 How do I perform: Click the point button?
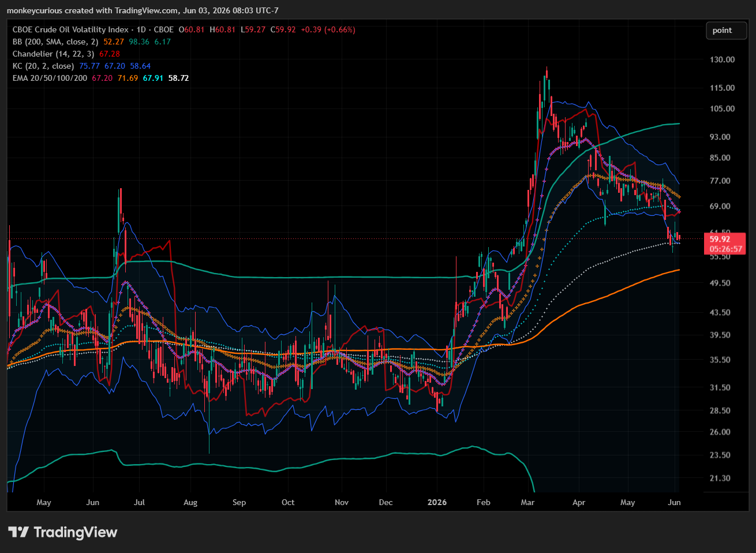(x=727, y=31)
